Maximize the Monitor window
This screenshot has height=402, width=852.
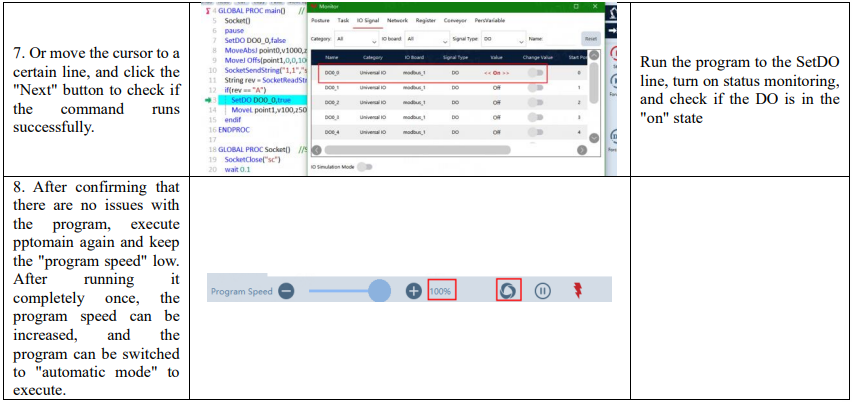(576, 7)
